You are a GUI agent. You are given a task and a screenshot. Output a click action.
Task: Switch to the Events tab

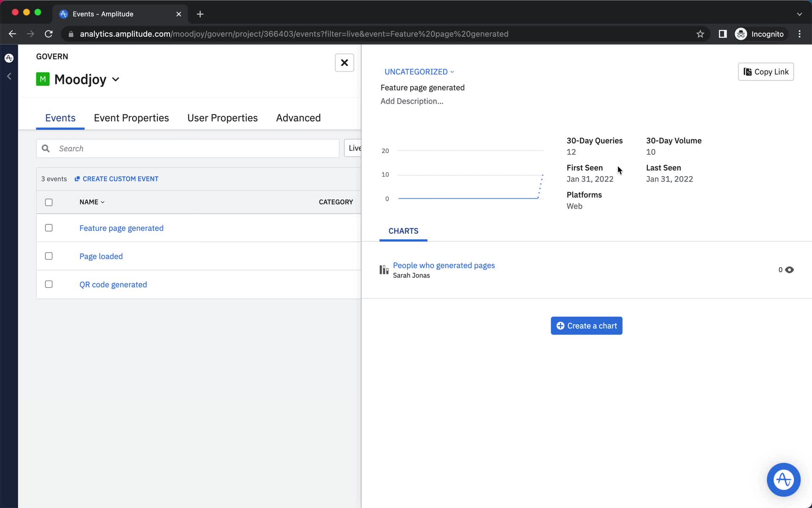tap(60, 118)
